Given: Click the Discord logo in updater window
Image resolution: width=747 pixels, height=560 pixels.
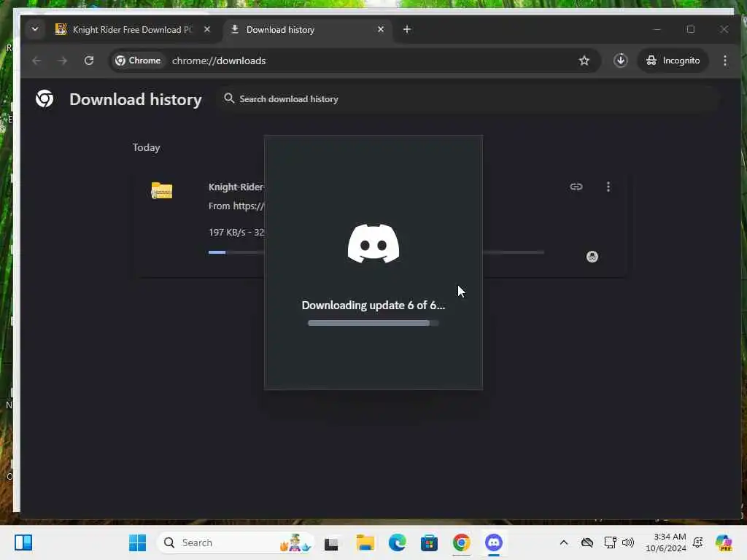Looking at the screenshot, I should tap(373, 244).
